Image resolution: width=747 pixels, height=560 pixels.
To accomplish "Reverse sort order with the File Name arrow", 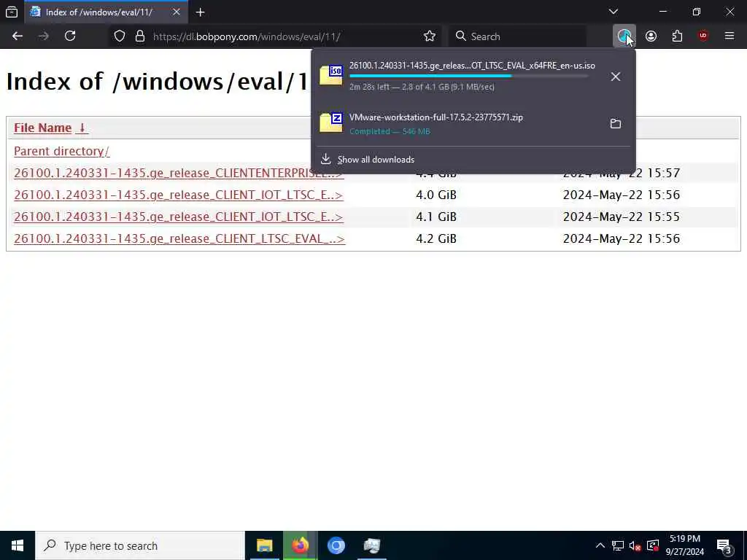I will tap(82, 128).
